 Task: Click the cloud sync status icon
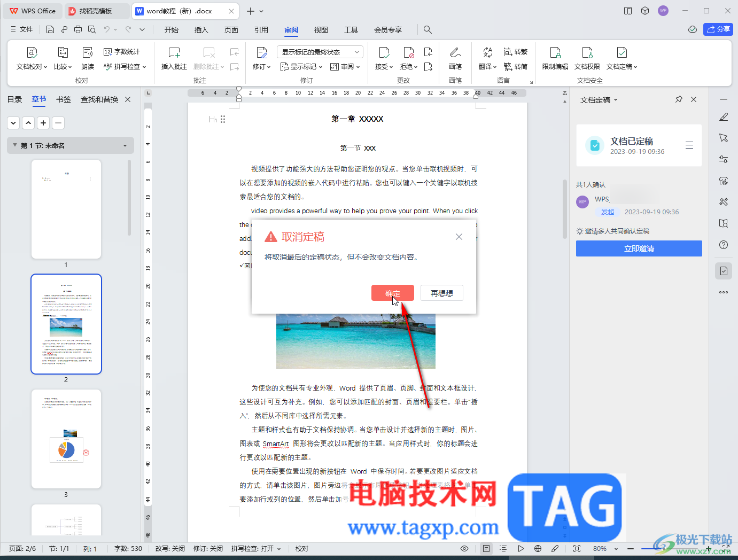(x=693, y=29)
